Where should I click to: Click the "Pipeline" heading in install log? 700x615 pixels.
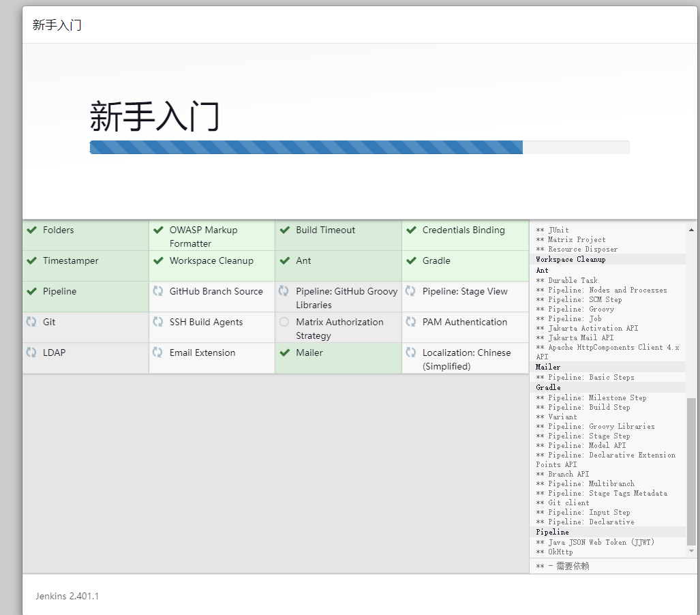(552, 532)
